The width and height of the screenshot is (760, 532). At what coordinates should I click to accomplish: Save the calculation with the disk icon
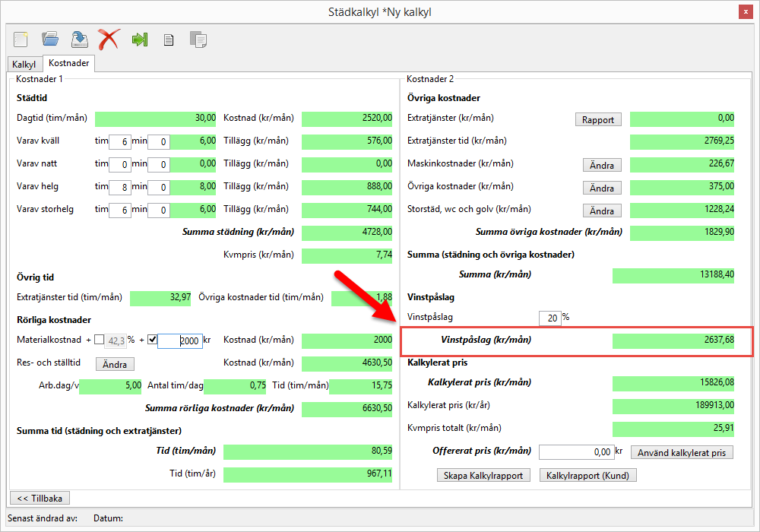(x=79, y=39)
